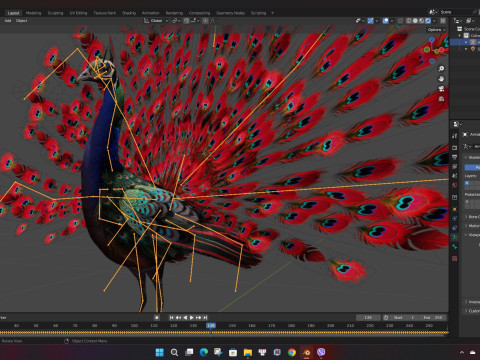This screenshot has width=480, height=360.
Task: Jump to previous keyframe
Action: point(178,318)
